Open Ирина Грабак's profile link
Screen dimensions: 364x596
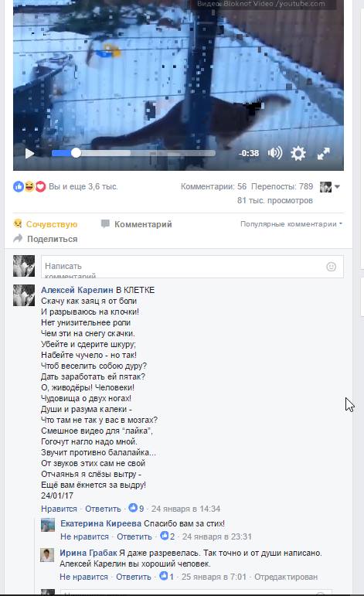click(88, 553)
